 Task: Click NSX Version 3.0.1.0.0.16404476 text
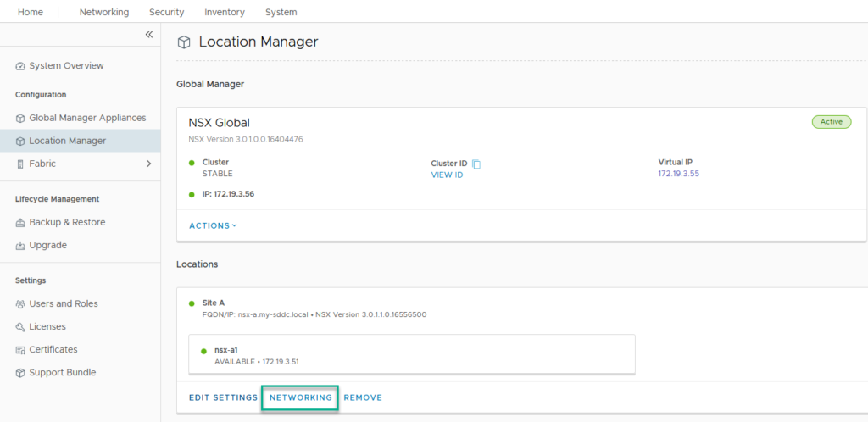coord(246,139)
